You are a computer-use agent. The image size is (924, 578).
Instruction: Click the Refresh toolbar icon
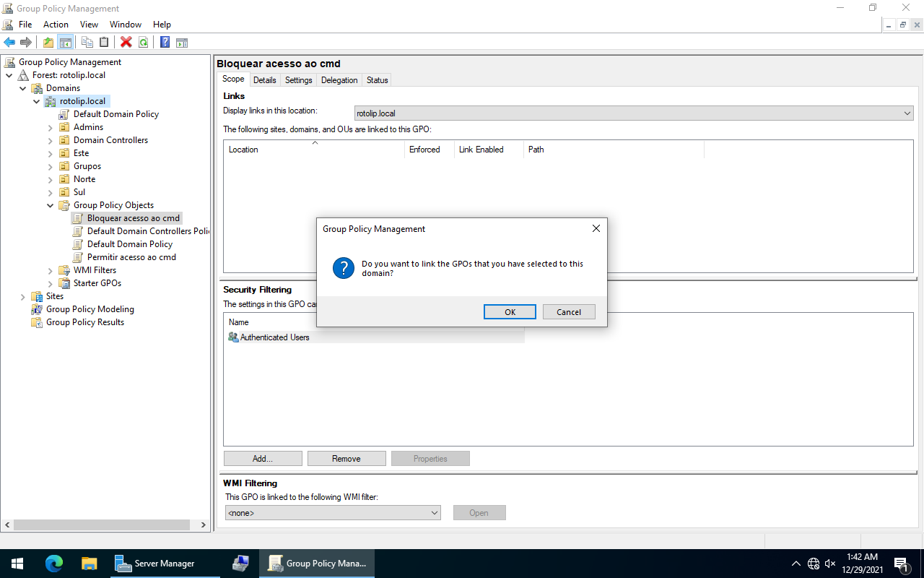144,42
